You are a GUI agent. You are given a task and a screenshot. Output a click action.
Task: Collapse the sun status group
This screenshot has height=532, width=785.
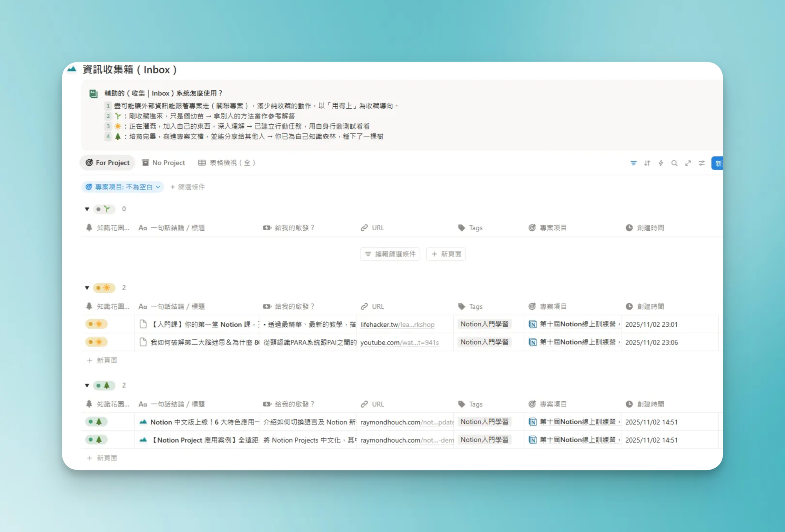click(x=87, y=288)
